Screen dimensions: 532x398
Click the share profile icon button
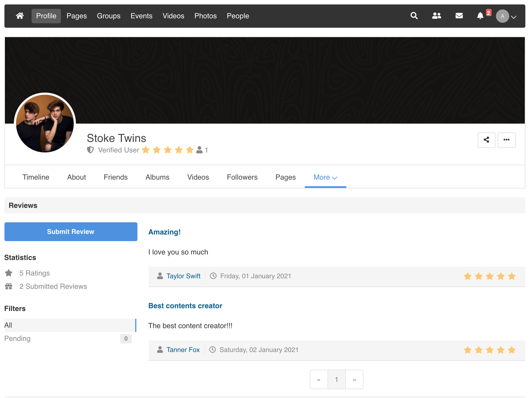(x=486, y=140)
